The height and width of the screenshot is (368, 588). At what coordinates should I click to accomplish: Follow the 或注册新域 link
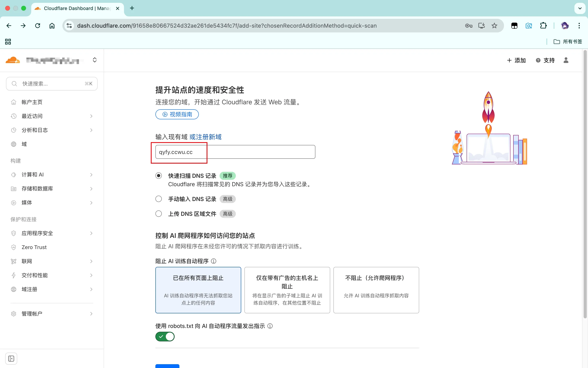click(x=205, y=137)
